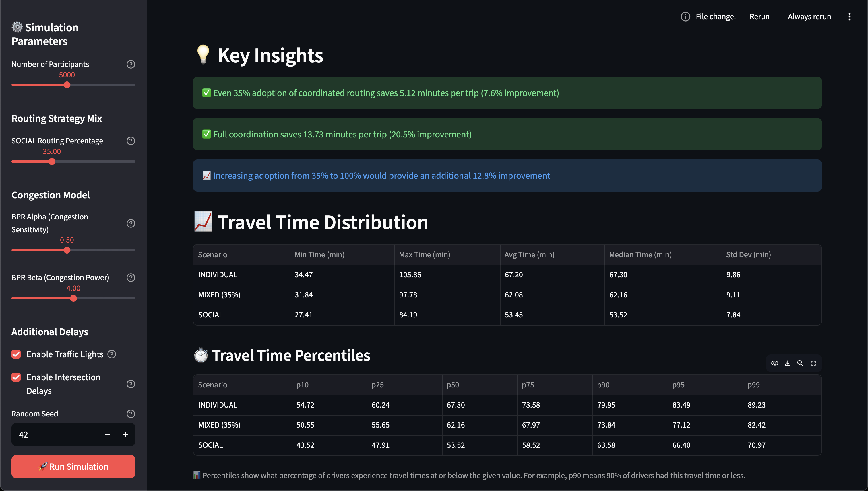Toggle column visibility in percentiles table
The height and width of the screenshot is (491, 868).
click(x=774, y=363)
